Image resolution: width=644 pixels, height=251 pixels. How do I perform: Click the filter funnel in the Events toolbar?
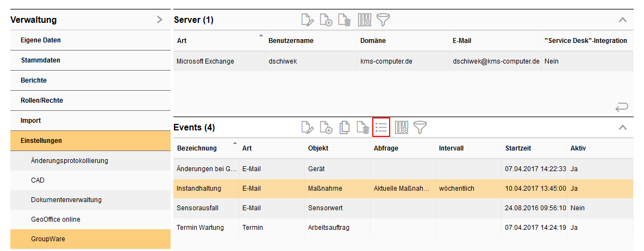tap(420, 128)
